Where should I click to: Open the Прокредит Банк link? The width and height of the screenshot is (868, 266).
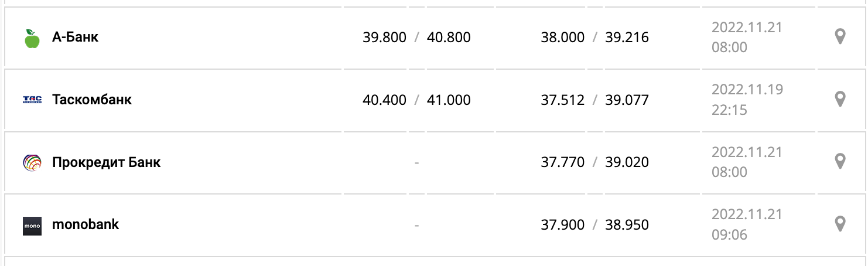(106, 162)
